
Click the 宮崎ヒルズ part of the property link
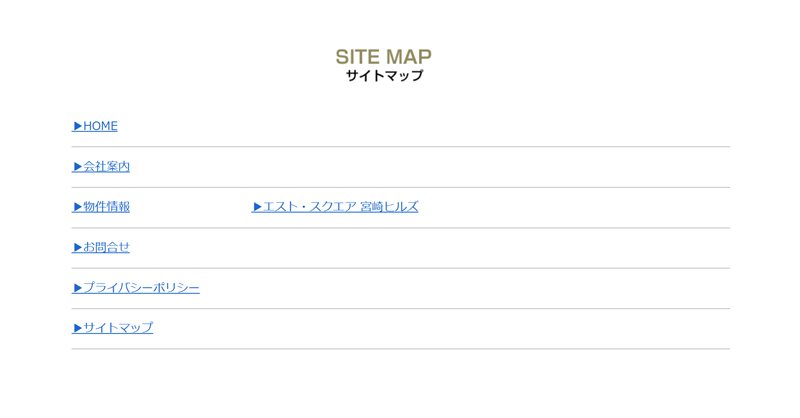389,207
